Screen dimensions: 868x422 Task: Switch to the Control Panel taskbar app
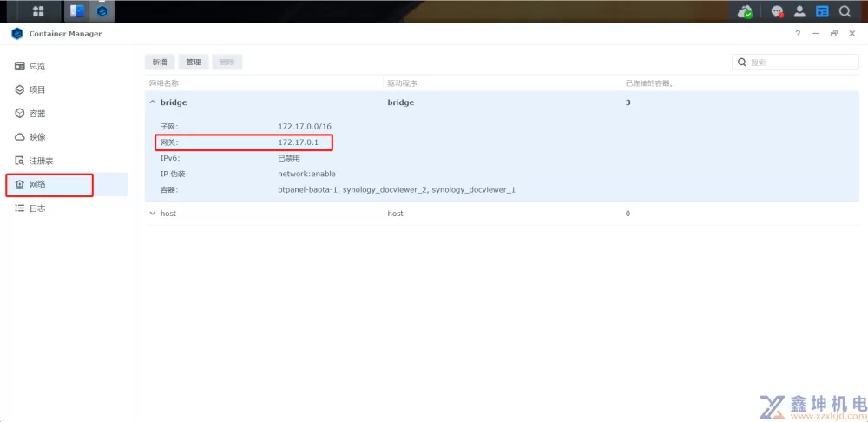click(x=77, y=11)
